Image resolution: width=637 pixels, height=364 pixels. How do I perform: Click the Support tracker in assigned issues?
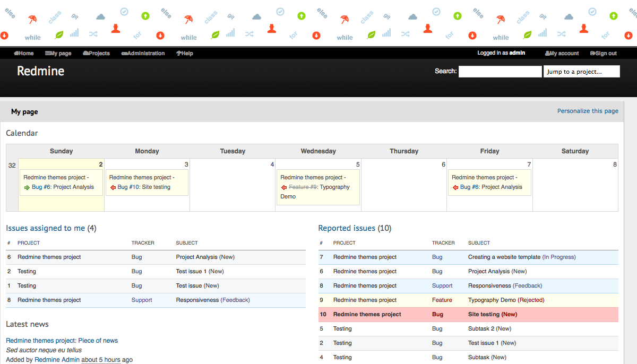142,300
